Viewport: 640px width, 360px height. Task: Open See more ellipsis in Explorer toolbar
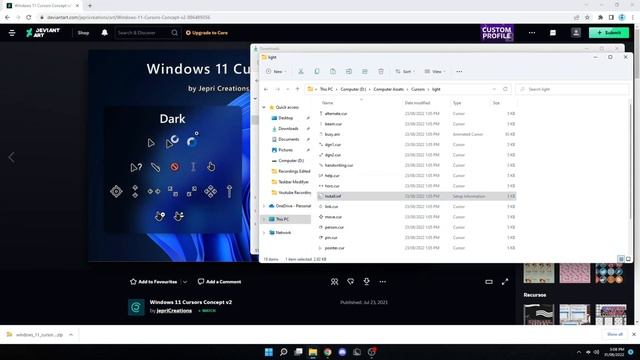(459, 71)
